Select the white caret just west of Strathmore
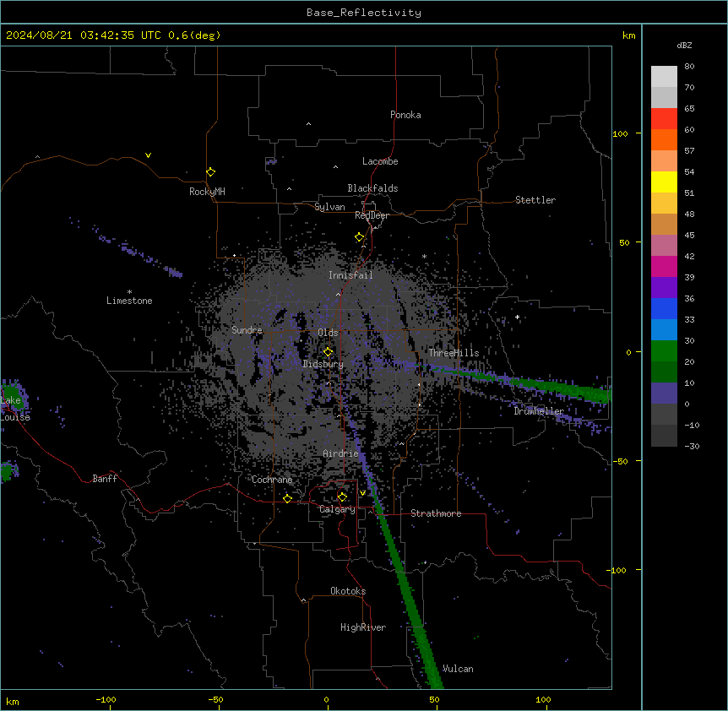Viewport: 728px width, 711px height. (371, 512)
